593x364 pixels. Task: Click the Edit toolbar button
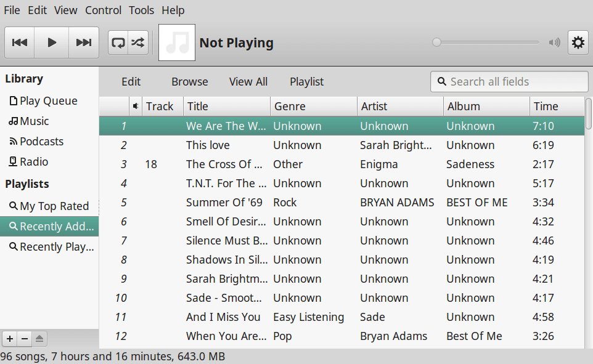tap(131, 82)
